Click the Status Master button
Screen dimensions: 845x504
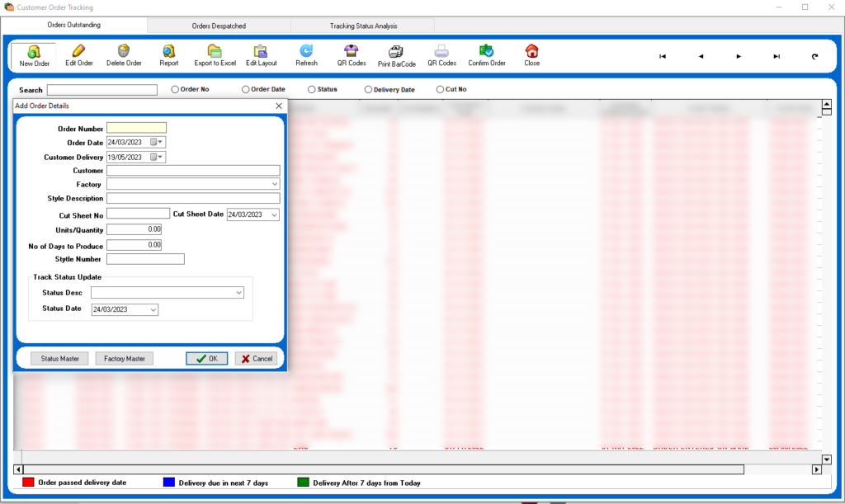click(x=59, y=359)
